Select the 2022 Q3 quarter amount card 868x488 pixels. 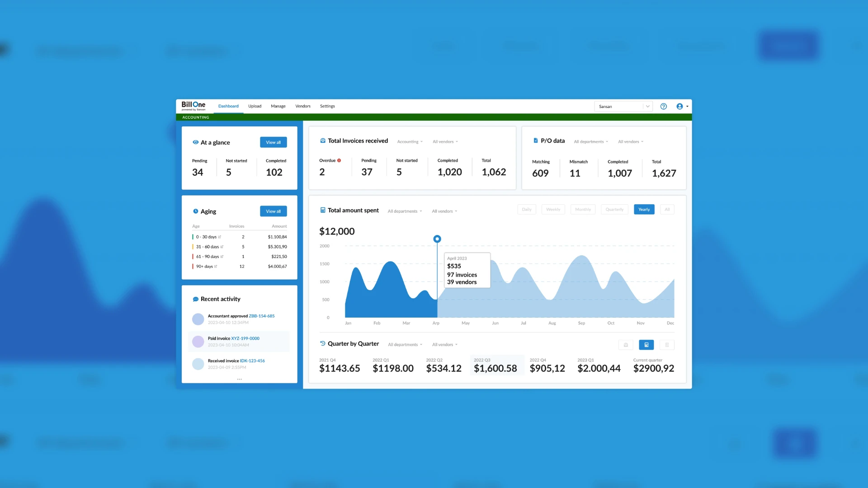(496, 365)
